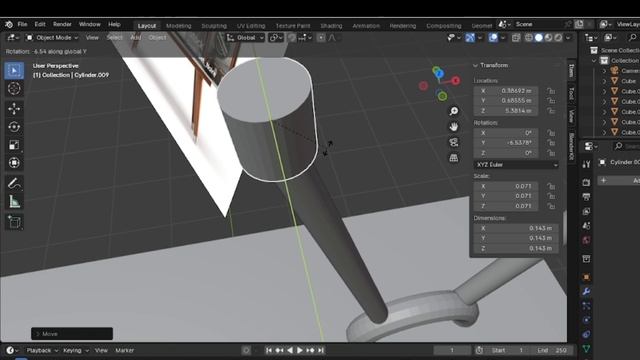Open the Edit menu
This screenshot has width=640, height=360.
[40, 24]
